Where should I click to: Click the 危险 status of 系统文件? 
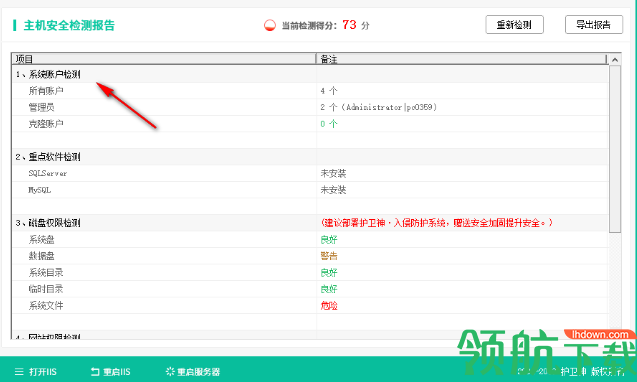(x=329, y=306)
